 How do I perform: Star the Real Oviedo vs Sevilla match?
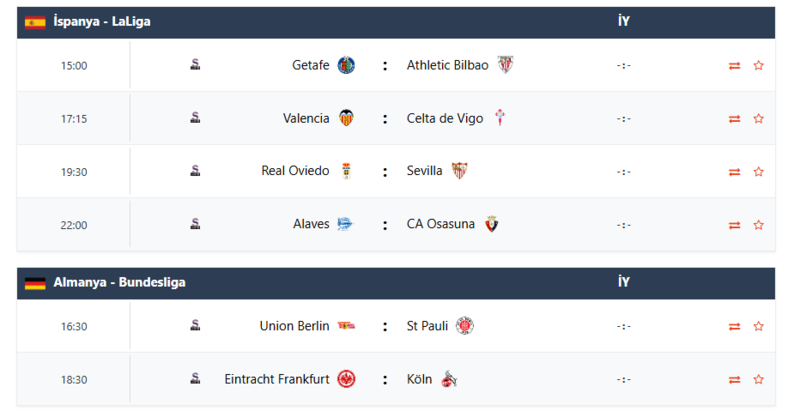[x=758, y=172]
